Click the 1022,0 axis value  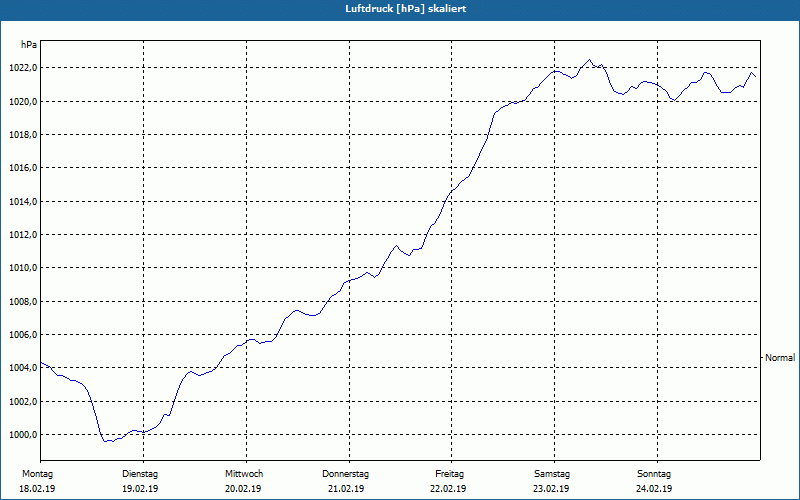click(x=23, y=68)
